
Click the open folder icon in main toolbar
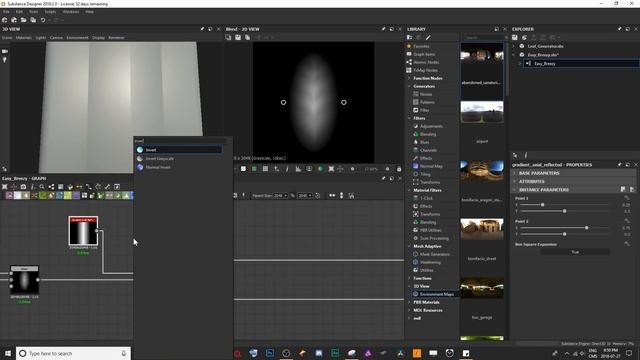pos(24,20)
